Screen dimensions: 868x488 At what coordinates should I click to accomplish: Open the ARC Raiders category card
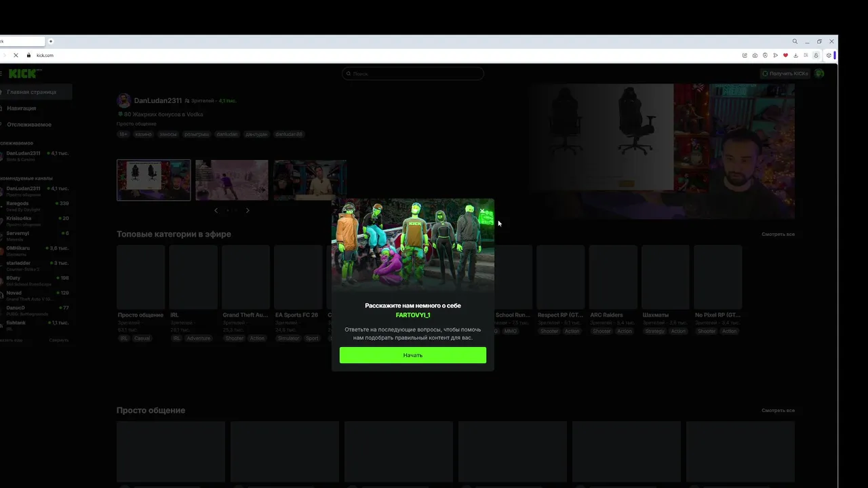tap(613, 277)
